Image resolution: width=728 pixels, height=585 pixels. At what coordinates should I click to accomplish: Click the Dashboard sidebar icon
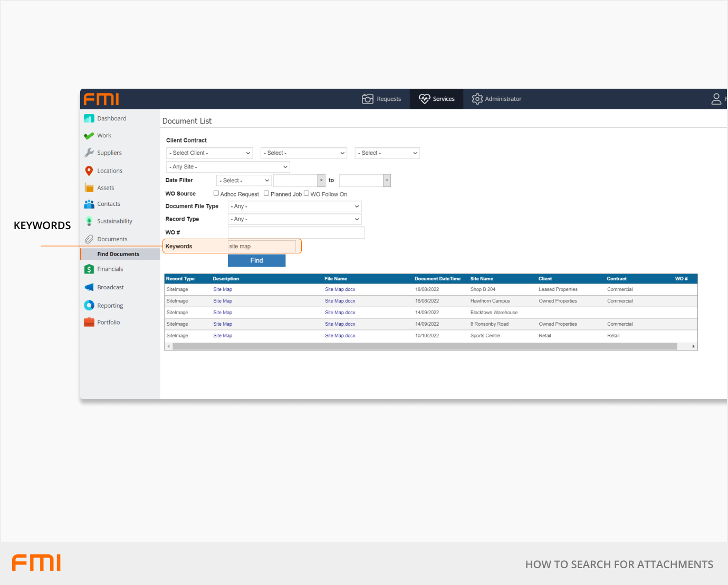point(89,119)
